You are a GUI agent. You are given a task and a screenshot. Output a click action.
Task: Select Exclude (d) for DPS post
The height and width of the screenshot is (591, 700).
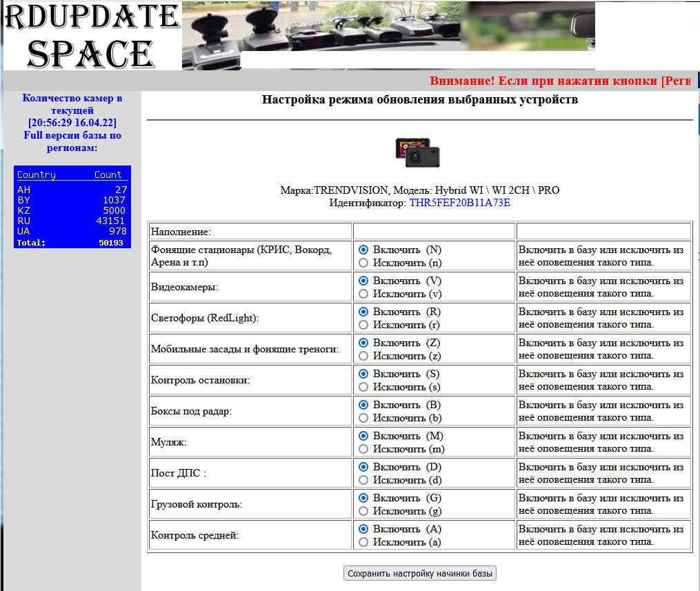[x=364, y=480]
